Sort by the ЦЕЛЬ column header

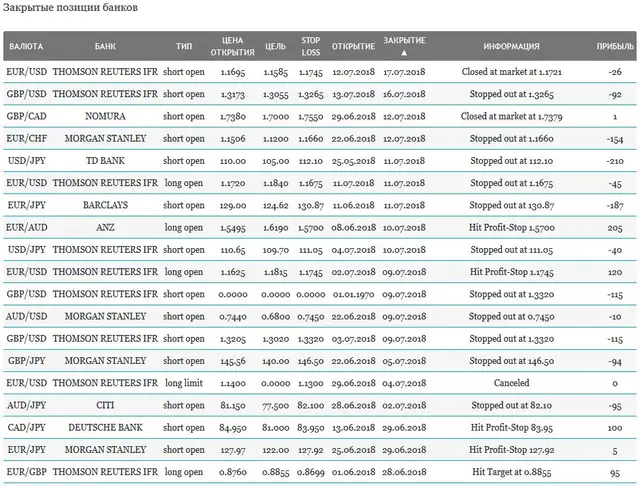coord(276,46)
